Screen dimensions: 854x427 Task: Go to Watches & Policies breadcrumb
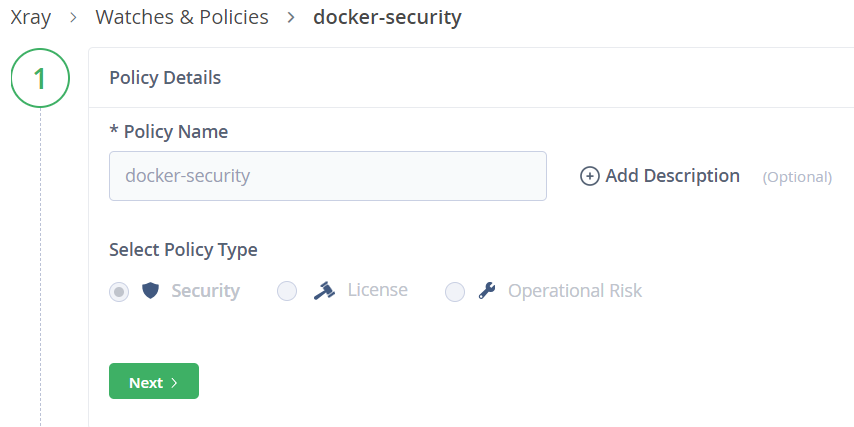(x=182, y=17)
